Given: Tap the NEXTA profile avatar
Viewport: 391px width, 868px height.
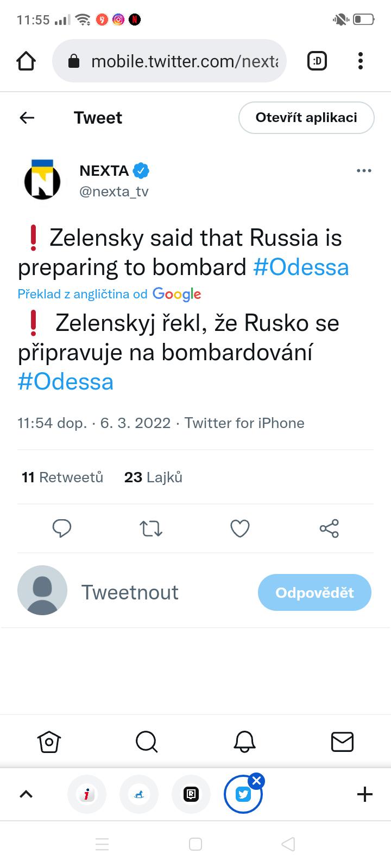Looking at the screenshot, I should (42, 180).
